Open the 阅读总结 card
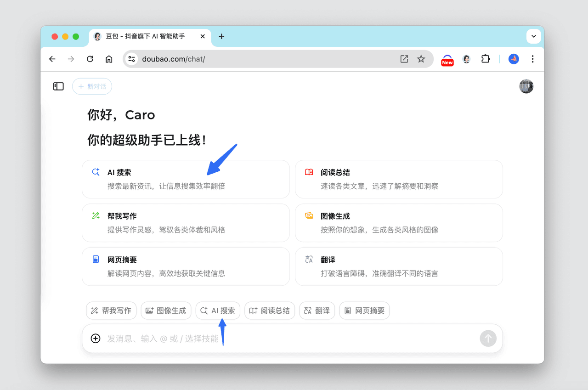This screenshot has width=588, height=390. pos(399,179)
